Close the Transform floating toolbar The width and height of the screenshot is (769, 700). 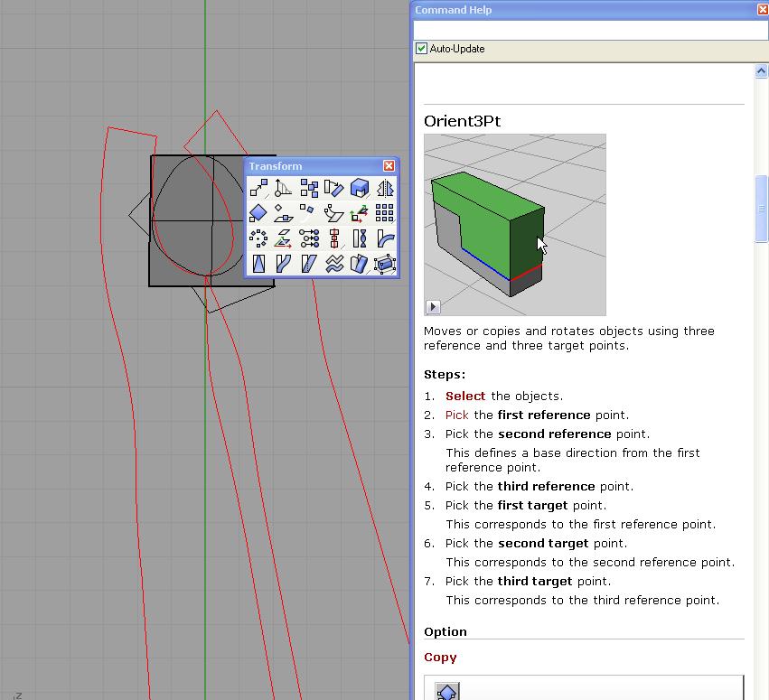pos(389,166)
